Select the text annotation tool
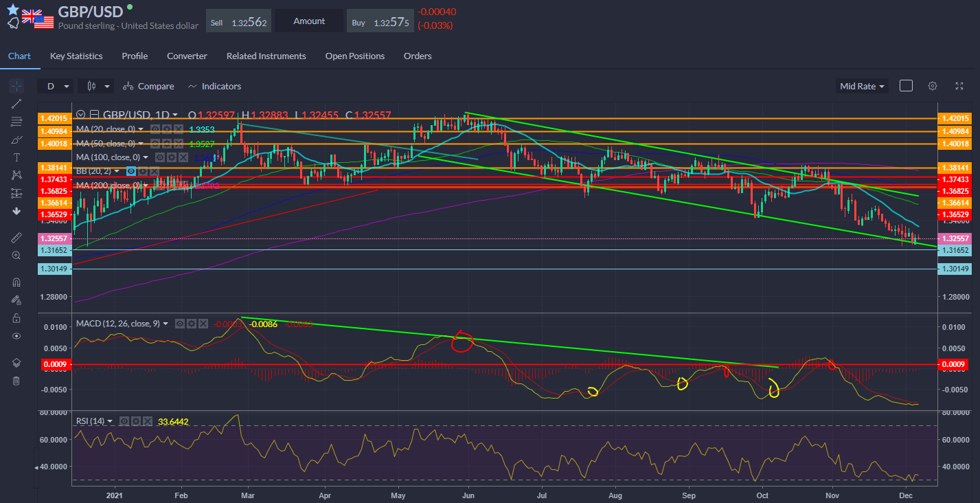This screenshot has width=980, height=503. [16, 157]
